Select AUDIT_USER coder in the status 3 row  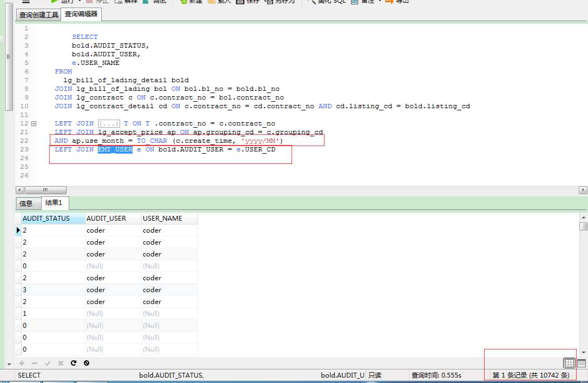113,289
